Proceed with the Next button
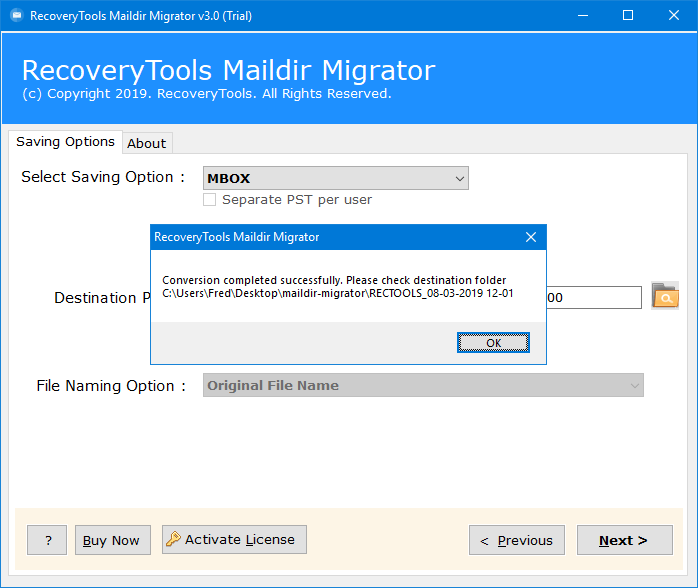Viewport: 698px width, 588px height. pos(625,540)
